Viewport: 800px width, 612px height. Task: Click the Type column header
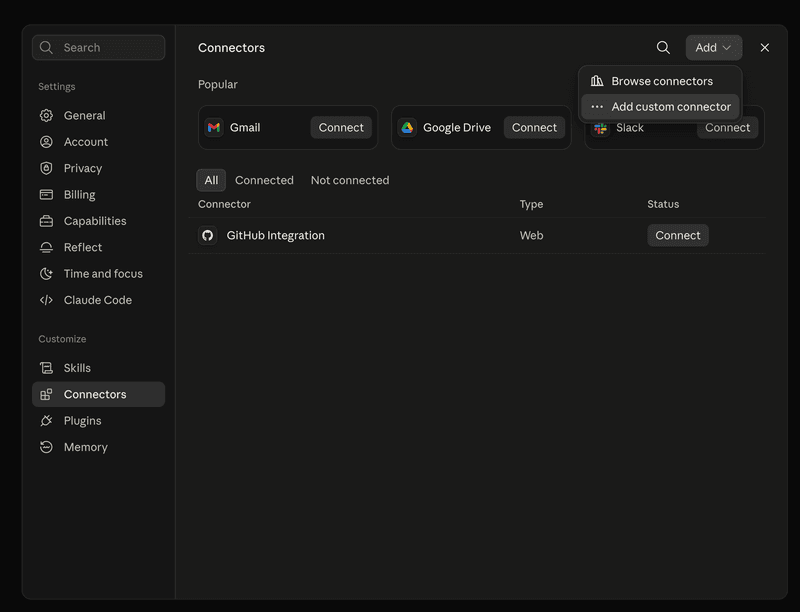coord(531,204)
